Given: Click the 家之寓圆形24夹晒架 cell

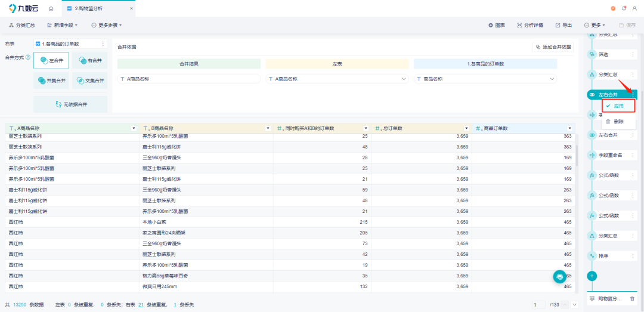Looking at the screenshot, I should [x=206, y=233].
